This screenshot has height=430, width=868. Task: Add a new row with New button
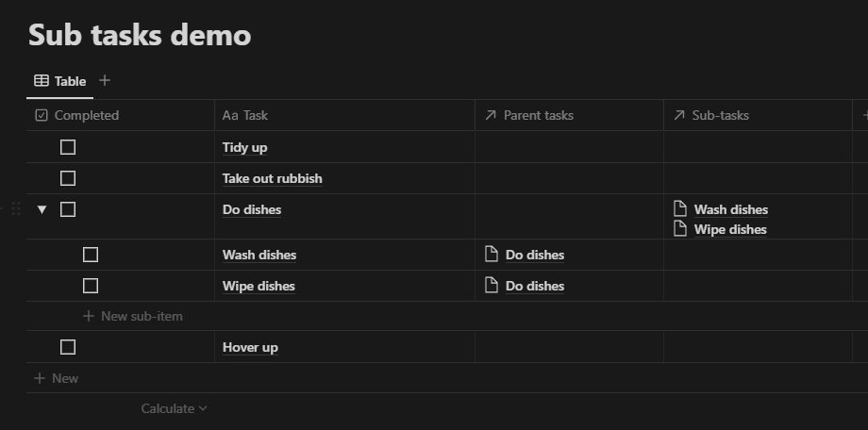point(57,378)
